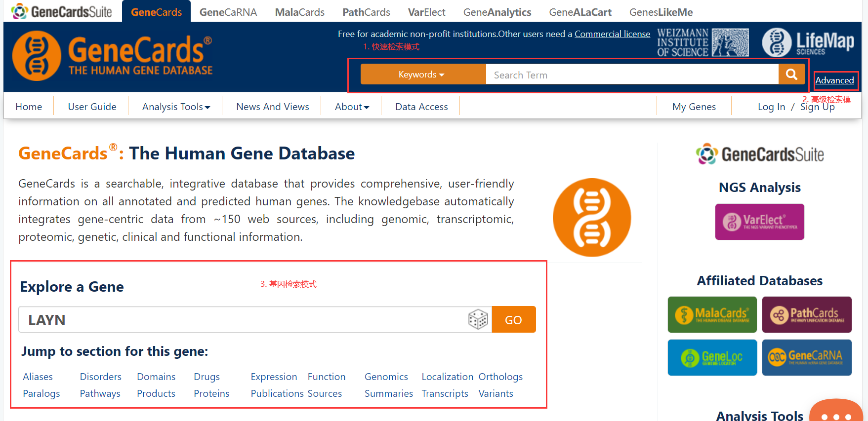This screenshot has height=421, width=868.
Task: Click the random gene dice icon
Action: (478, 320)
